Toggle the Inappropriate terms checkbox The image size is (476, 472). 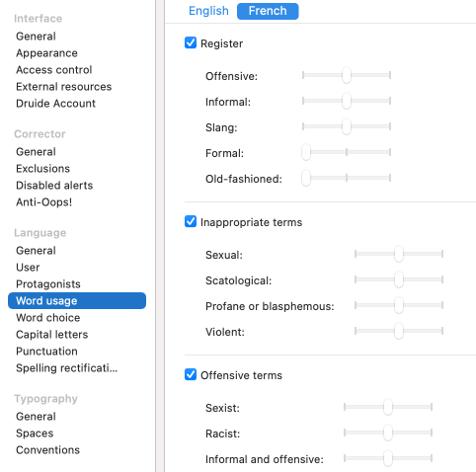point(191,222)
